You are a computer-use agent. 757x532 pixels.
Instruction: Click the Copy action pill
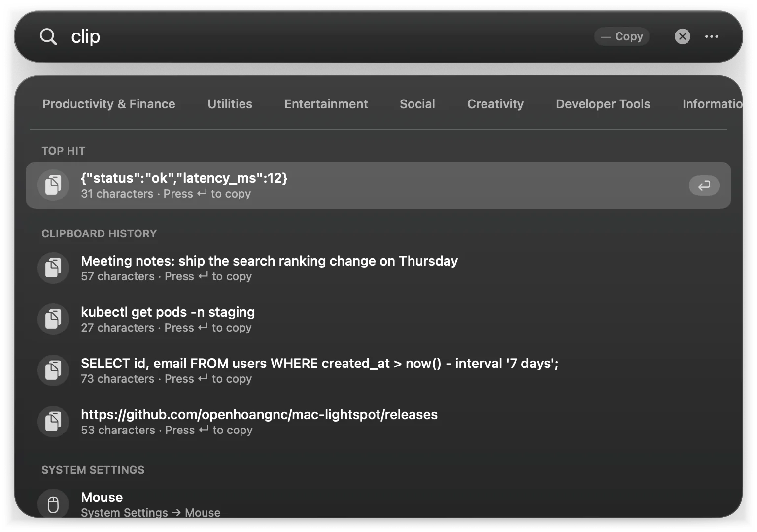[x=622, y=36]
